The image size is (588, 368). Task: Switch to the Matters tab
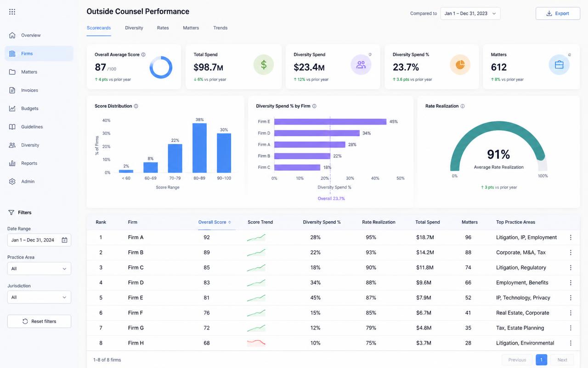[191, 28]
